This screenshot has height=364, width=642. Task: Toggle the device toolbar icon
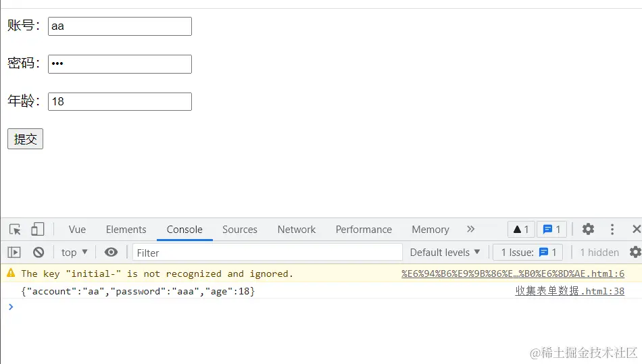click(x=37, y=230)
